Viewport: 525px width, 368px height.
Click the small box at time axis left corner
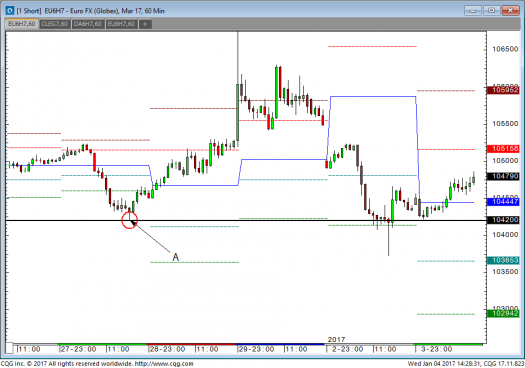click(9, 348)
